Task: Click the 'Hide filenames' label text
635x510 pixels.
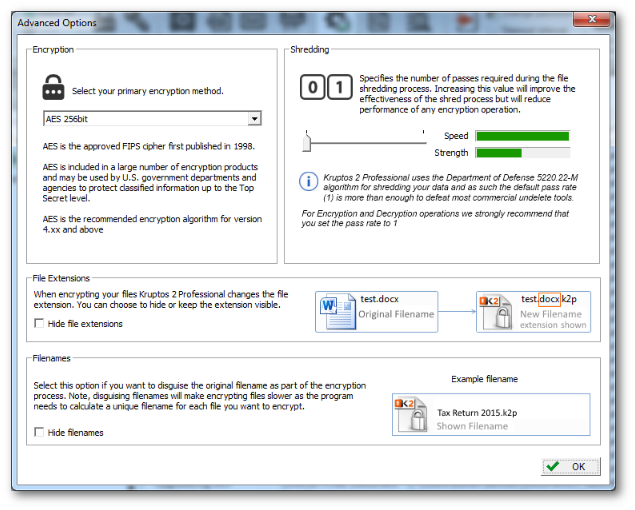Action: [75, 433]
